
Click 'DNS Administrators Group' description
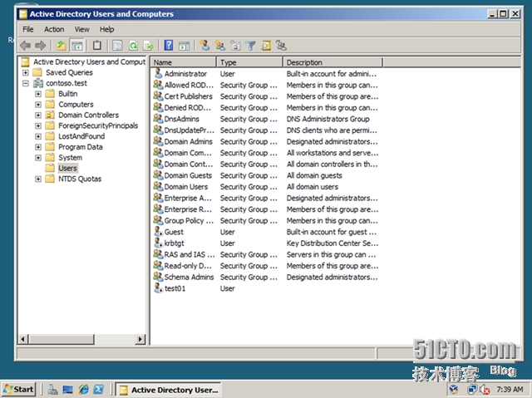[x=328, y=119]
